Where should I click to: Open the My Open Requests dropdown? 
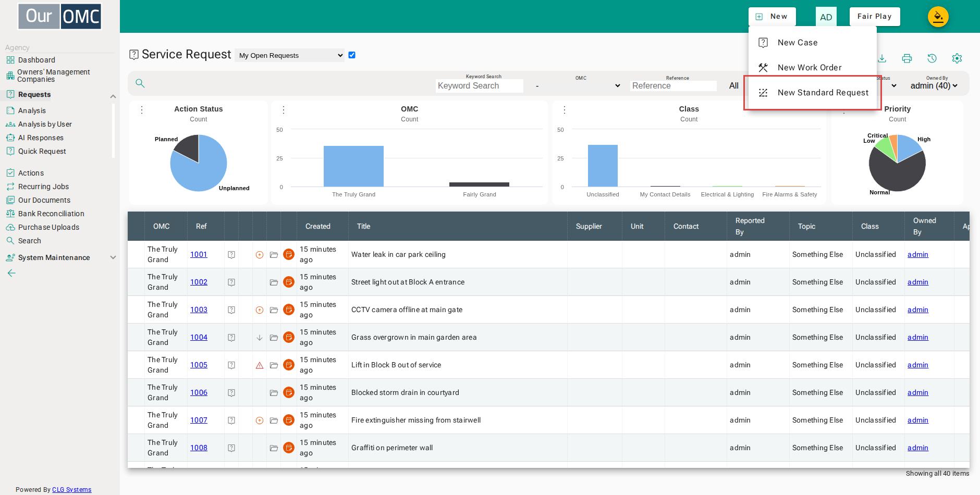pos(289,55)
